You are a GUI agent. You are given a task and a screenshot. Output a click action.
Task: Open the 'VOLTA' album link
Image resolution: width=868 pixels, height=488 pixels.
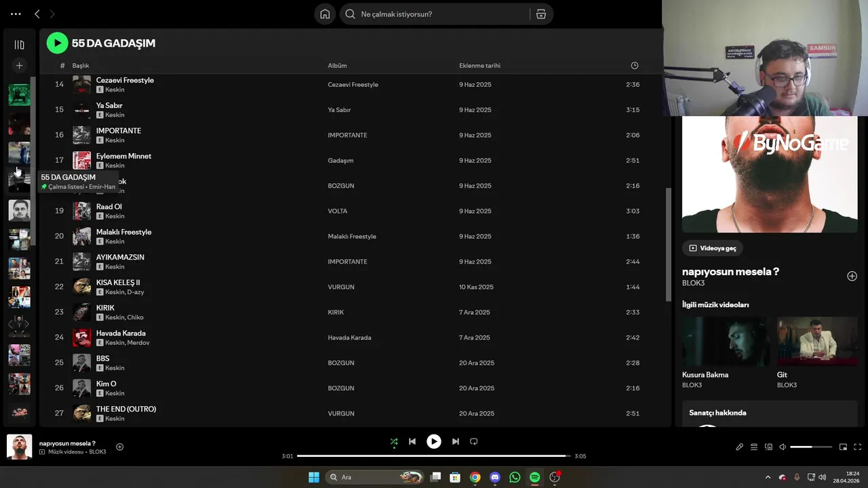tap(338, 211)
